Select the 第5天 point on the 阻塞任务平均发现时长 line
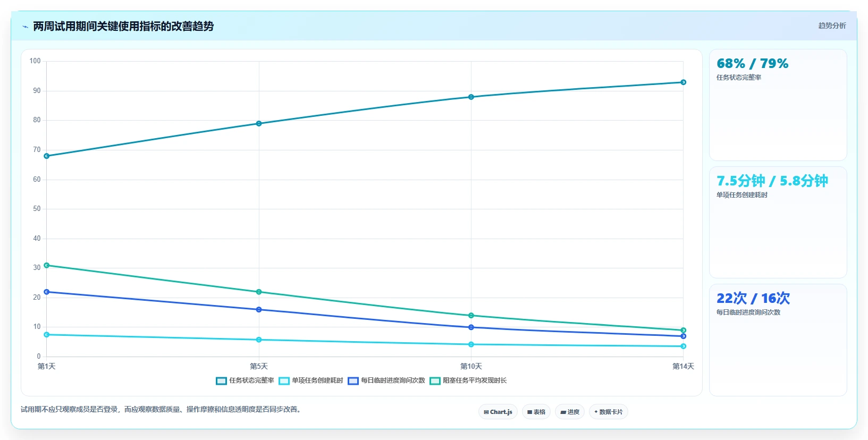The image size is (868, 440). (x=259, y=292)
